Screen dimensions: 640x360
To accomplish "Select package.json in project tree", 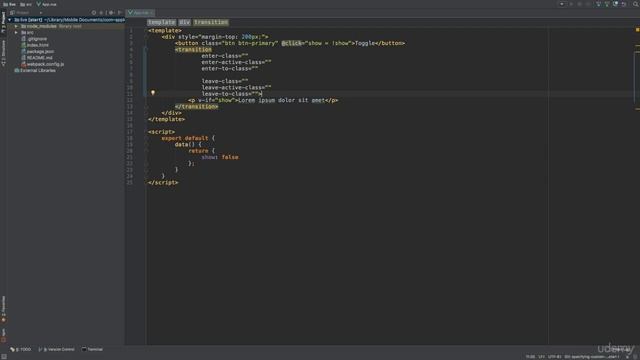I will (x=38, y=51).
